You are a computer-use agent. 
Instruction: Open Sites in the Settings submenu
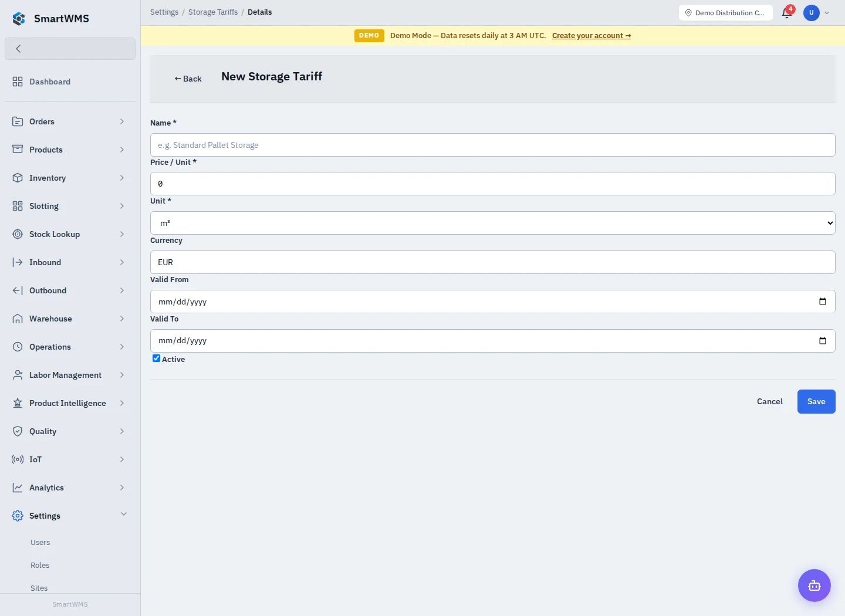coord(39,588)
